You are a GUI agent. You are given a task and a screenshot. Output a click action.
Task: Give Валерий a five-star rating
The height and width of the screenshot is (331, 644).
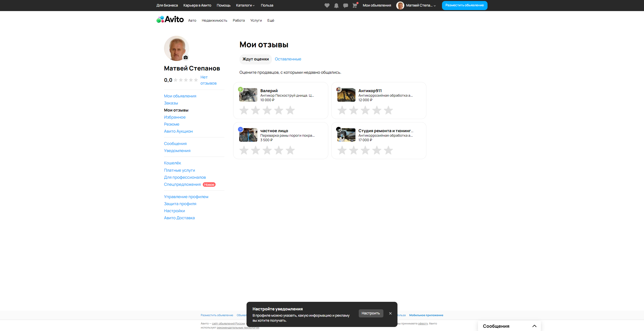coord(290,110)
